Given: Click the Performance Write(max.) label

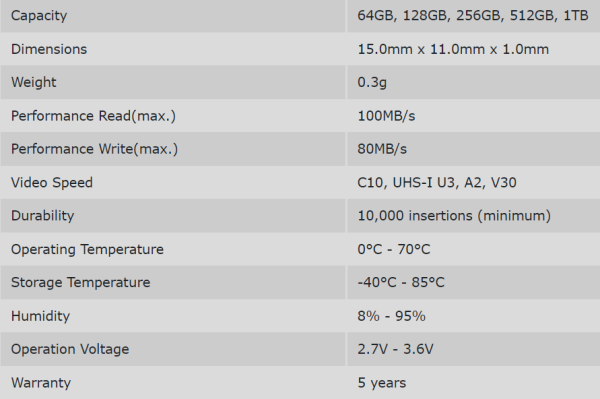Looking at the screenshot, I should (x=95, y=149).
